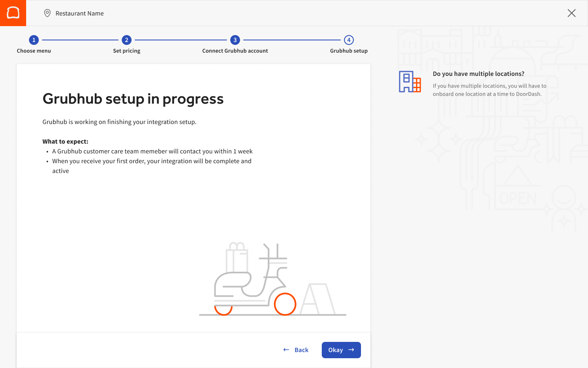This screenshot has height=368, width=588.
Task: Close the onboarding wizard with the X
Action: 571,13
